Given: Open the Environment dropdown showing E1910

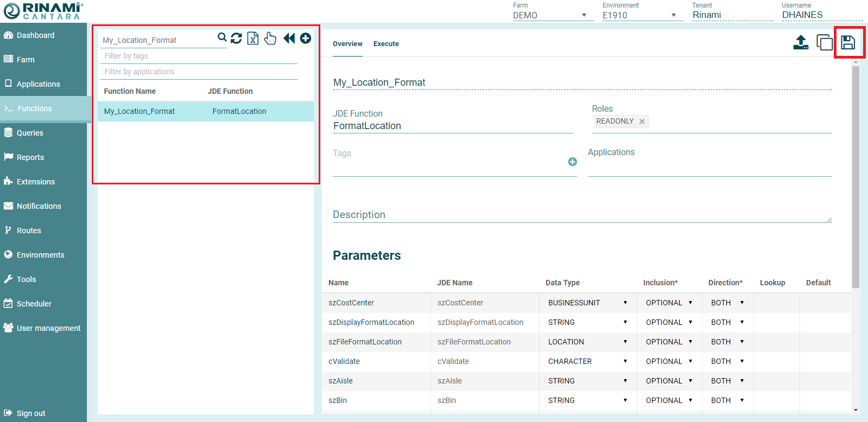Looking at the screenshot, I should click(x=639, y=15).
